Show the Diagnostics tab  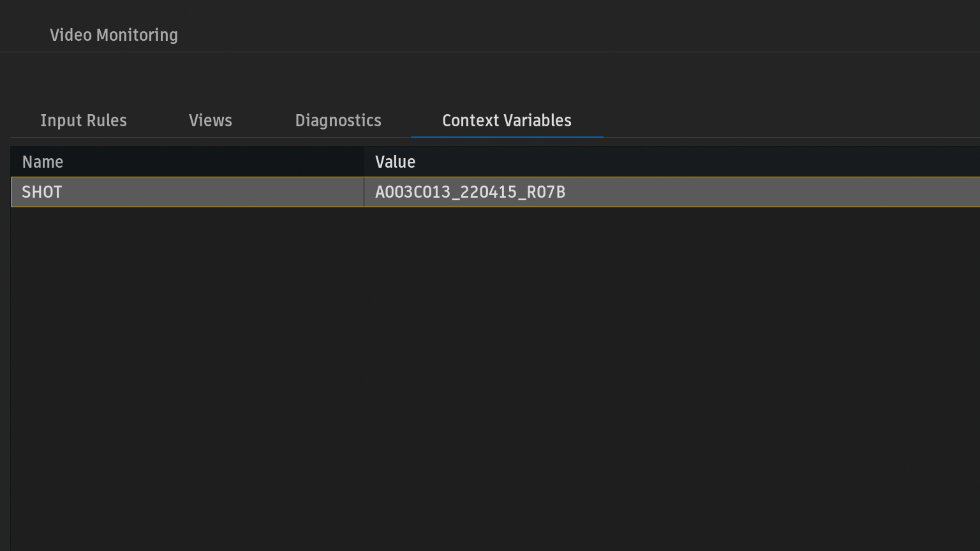tap(338, 121)
